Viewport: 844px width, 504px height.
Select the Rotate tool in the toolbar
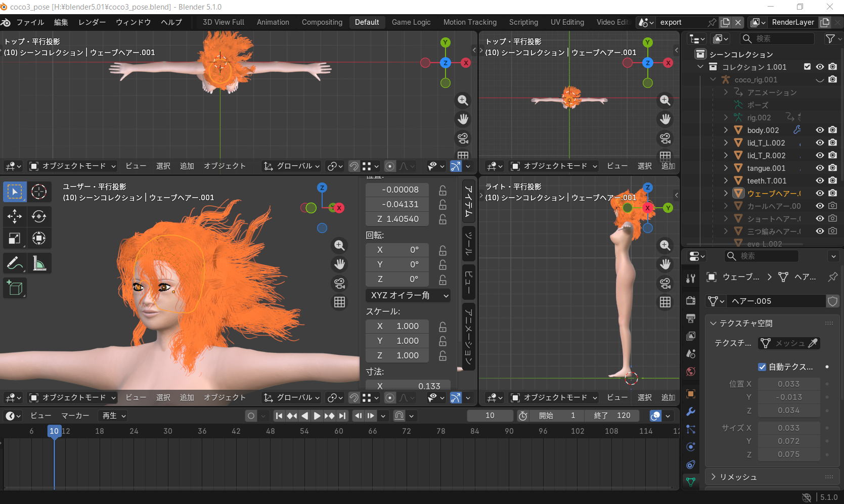pyautogui.click(x=39, y=216)
